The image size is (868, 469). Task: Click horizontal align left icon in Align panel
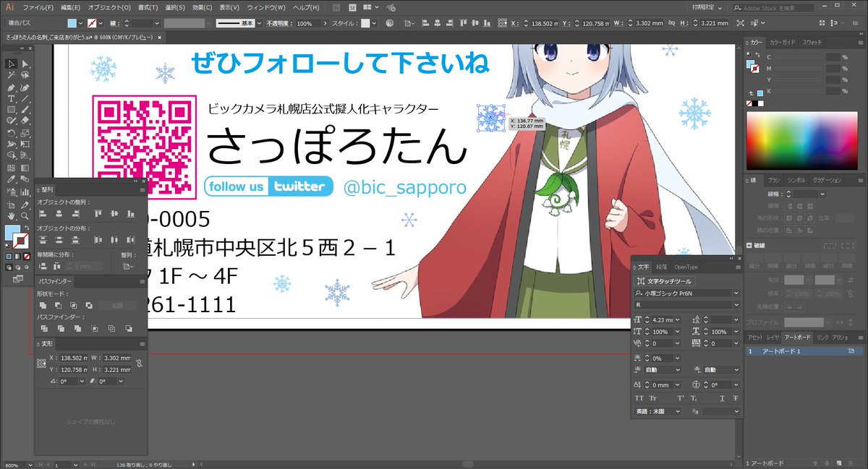(x=43, y=213)
